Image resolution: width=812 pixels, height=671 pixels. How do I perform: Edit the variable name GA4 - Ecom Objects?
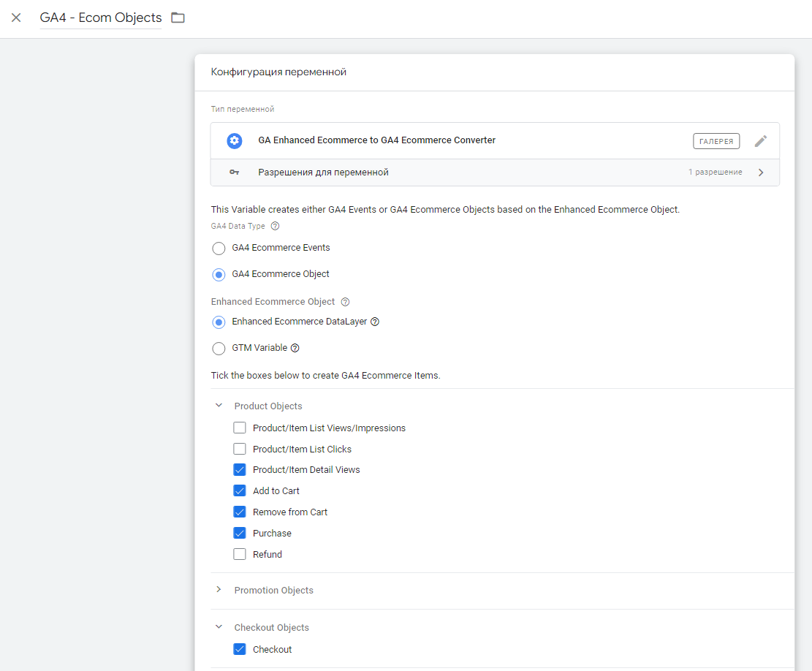(x=100, y=18)
